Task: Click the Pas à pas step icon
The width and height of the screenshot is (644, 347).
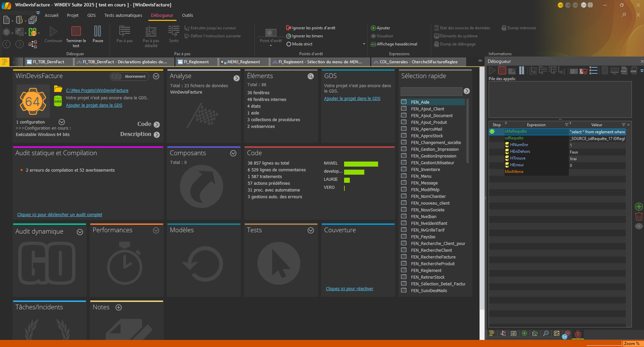Action: pyautogui.click(x=125, y=31)
